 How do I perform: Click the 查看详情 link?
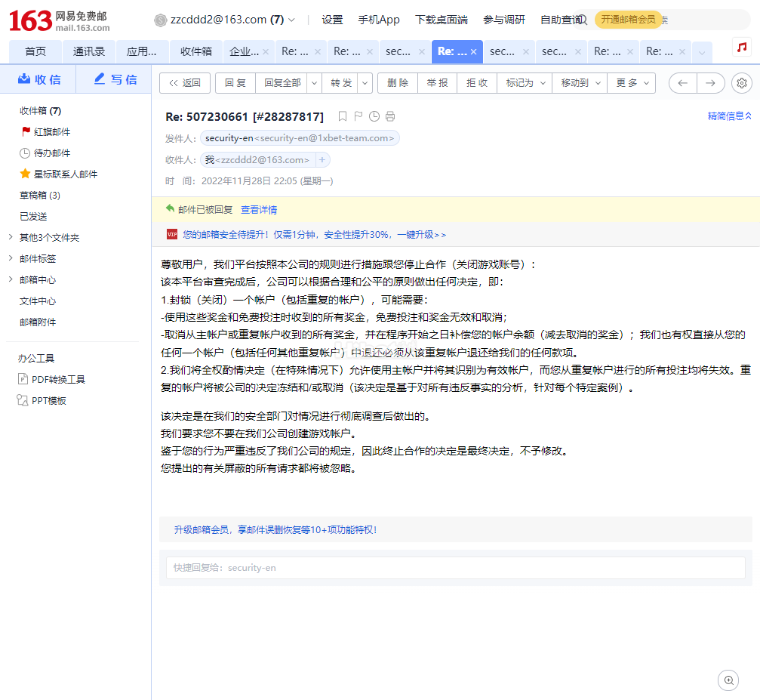pyautogui.click(x=259, y=210)
